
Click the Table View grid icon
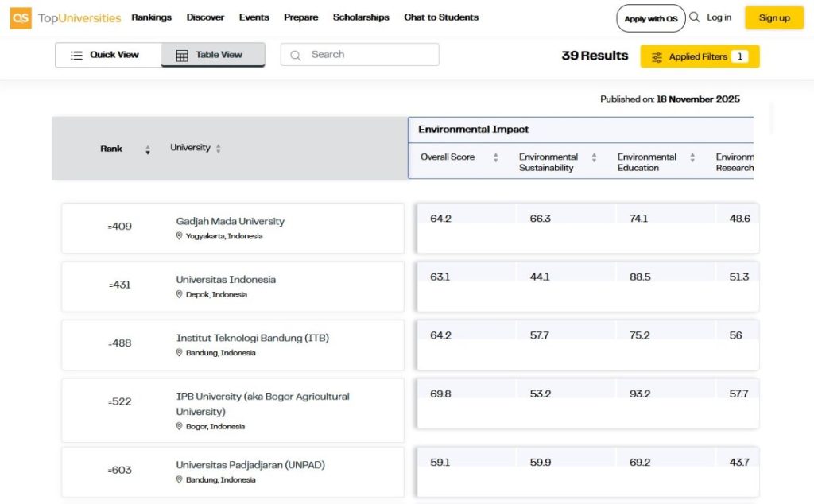(x=182, y=56)
